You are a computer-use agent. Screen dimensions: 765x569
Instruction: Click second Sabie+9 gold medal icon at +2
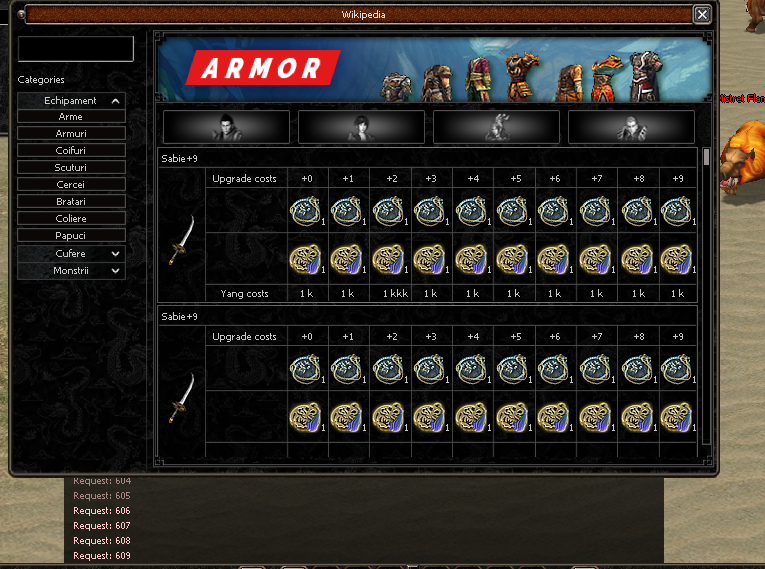pos(389,417)
